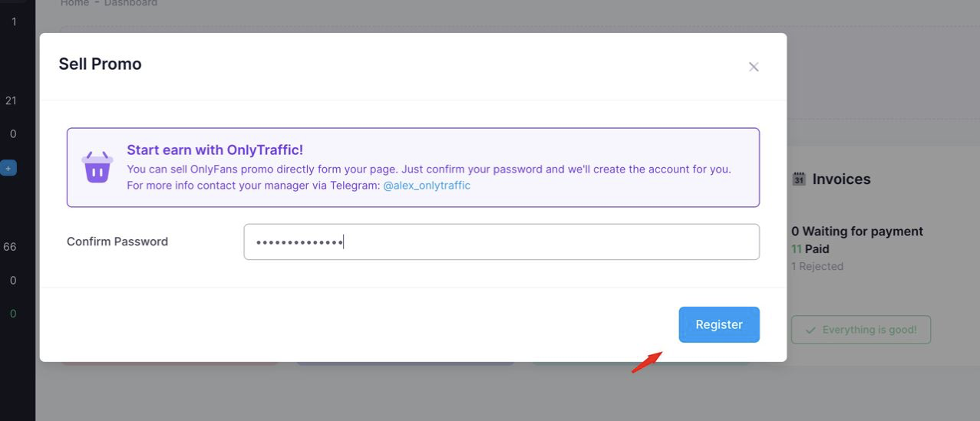The image size is (980, 421).
Task: Click the blue plus badge in sidebar
Action: pyautogui.click(x=8, y=167)
